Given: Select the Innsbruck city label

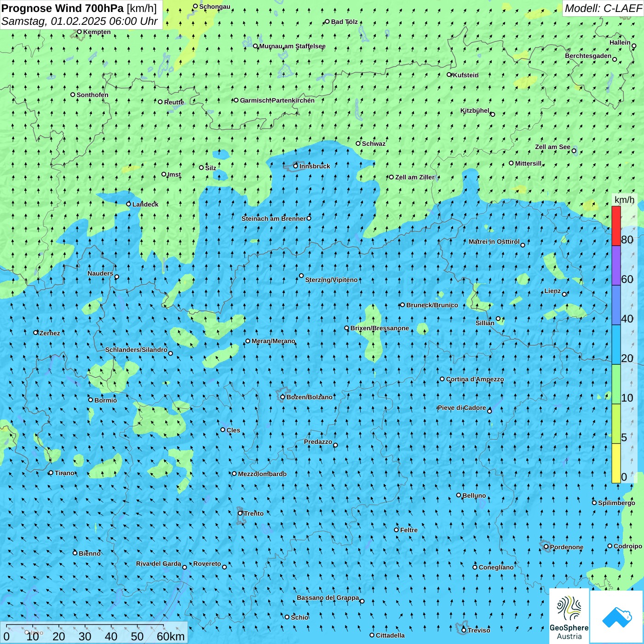Looking at the screenshot, I should pyautogui.click(x=315, y=166).
